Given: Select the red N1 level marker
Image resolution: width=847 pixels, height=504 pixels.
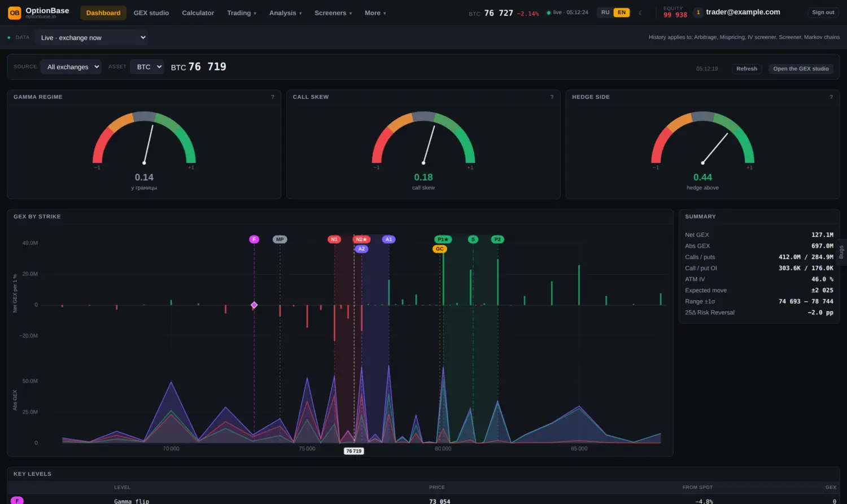Looking at the screenshot, I should (334, 239).
